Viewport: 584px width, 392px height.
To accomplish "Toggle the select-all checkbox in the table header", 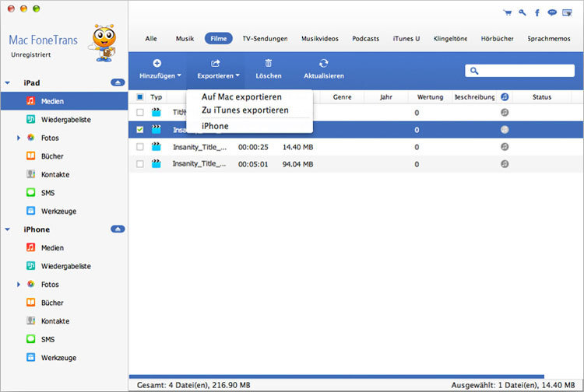I will point(139,96).
